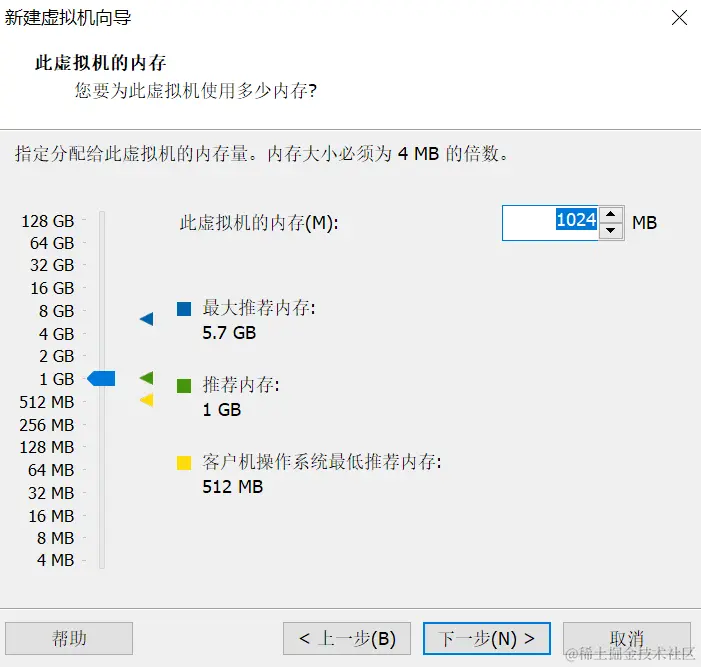Screen dimensions: 701x667
Task: Select the 32 MB scale label
Action: tap(51, 493)
